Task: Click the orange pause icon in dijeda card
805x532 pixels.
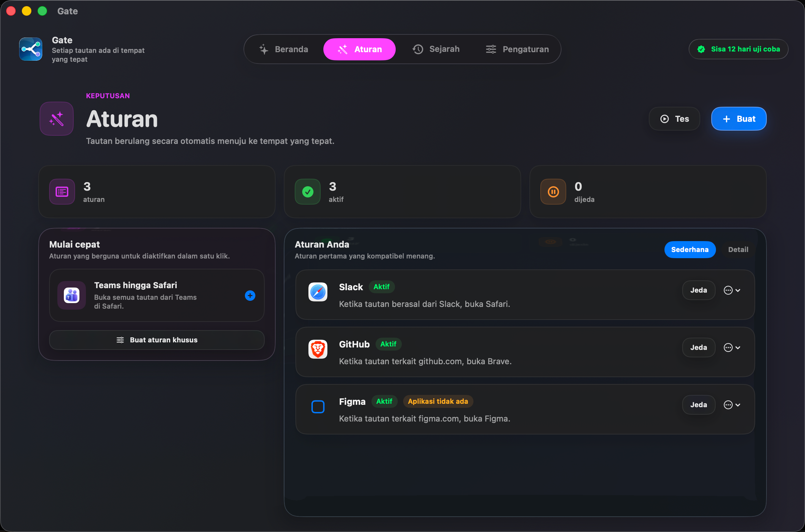Action: [x=553, y=192]
